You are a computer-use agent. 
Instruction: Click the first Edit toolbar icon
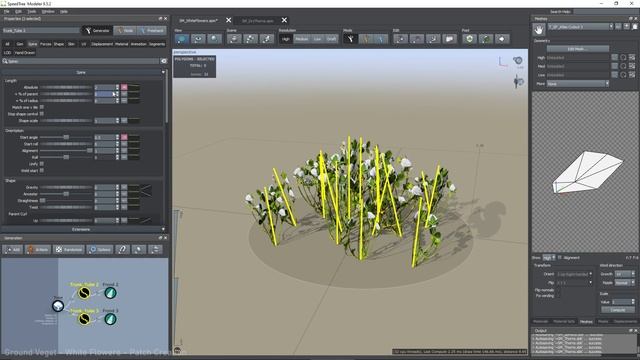[400, 39]
